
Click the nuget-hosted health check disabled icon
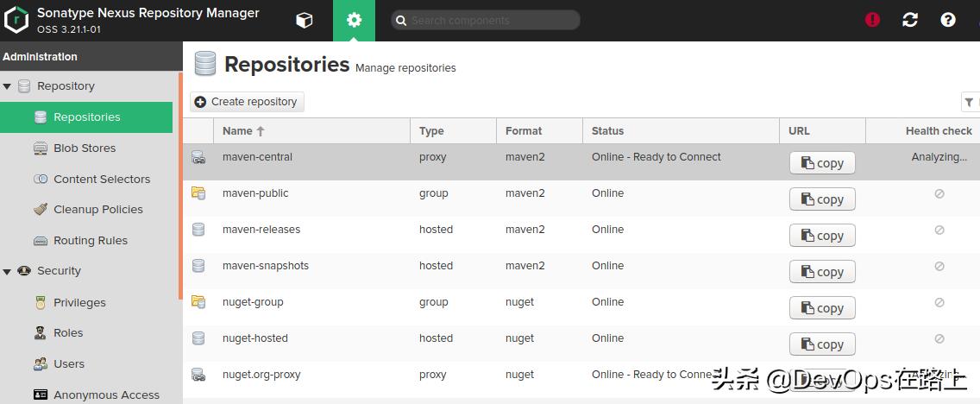(x=939, y=339)
